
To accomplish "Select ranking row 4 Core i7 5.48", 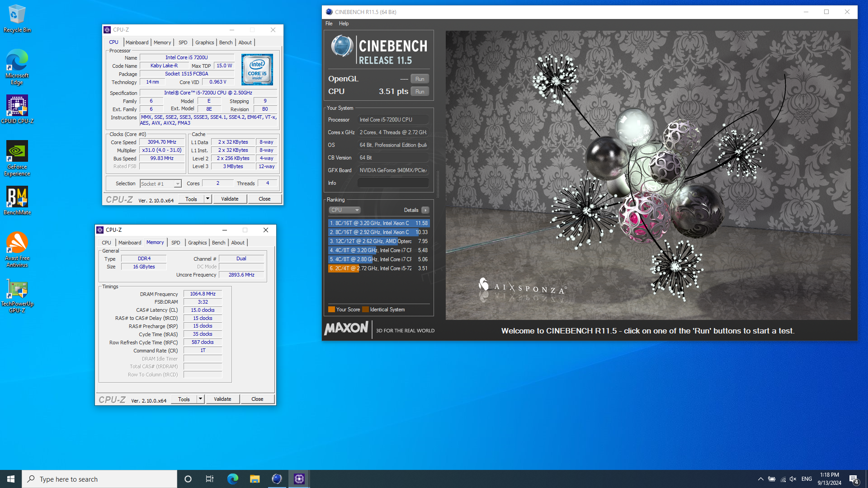I will (x=378, y=250).
